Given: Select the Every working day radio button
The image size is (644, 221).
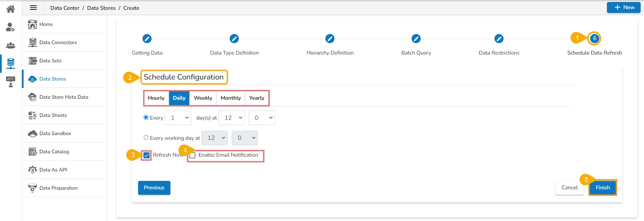Looking at the screenshot, I should pos(146,137).
